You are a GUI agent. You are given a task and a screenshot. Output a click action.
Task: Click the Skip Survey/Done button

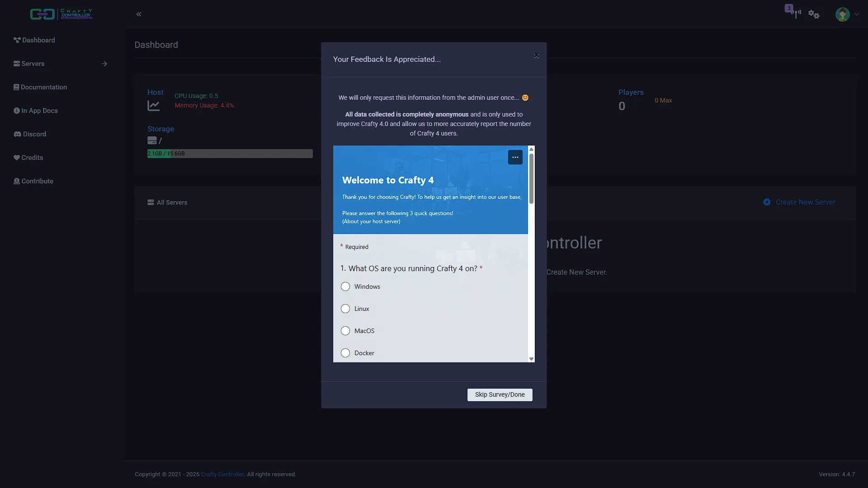[500, 394]
